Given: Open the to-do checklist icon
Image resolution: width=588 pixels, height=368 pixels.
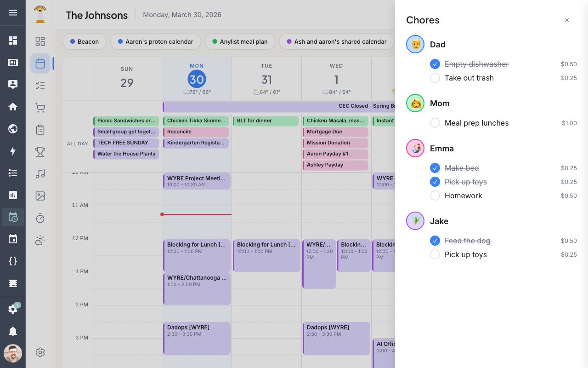Looking at the screenshot, I should (40, 85).
